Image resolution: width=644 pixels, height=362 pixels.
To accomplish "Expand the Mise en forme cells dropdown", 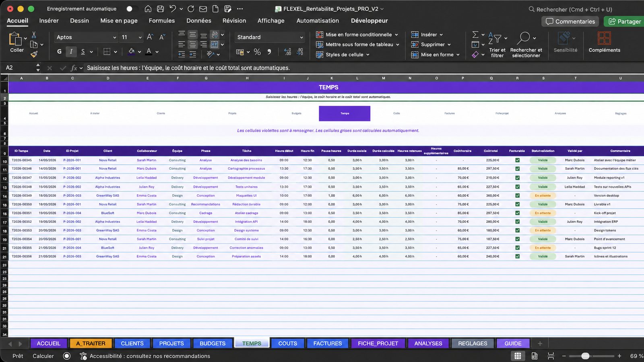I will 458,55.
